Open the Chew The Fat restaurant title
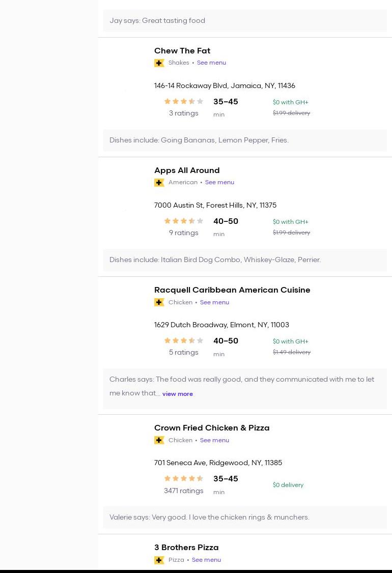Image resolution: width=392 pixels, height=573 pixels. [182, 51]
